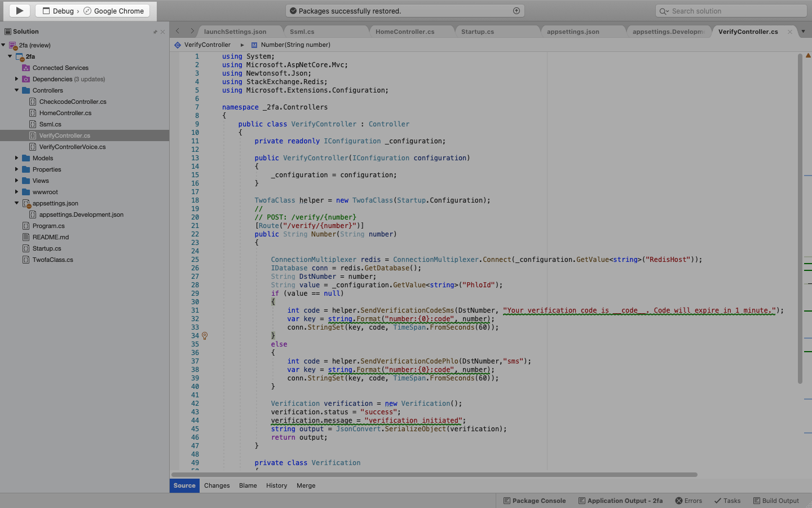The width and height of the screenshot is (812, 508).
Task: Open the Package Console
Action: [535, 501]
